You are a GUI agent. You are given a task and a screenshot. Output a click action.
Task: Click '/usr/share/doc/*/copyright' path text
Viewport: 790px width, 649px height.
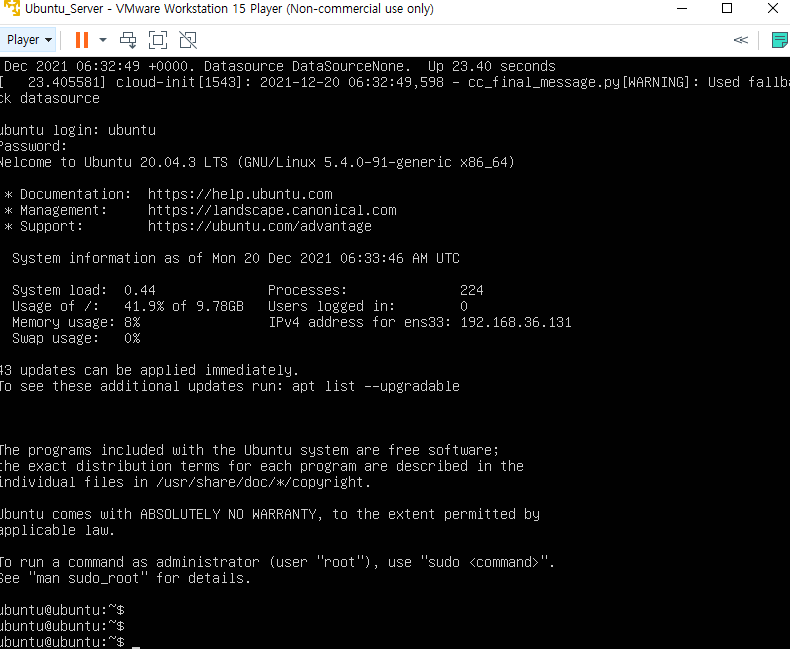click(259, 482)
